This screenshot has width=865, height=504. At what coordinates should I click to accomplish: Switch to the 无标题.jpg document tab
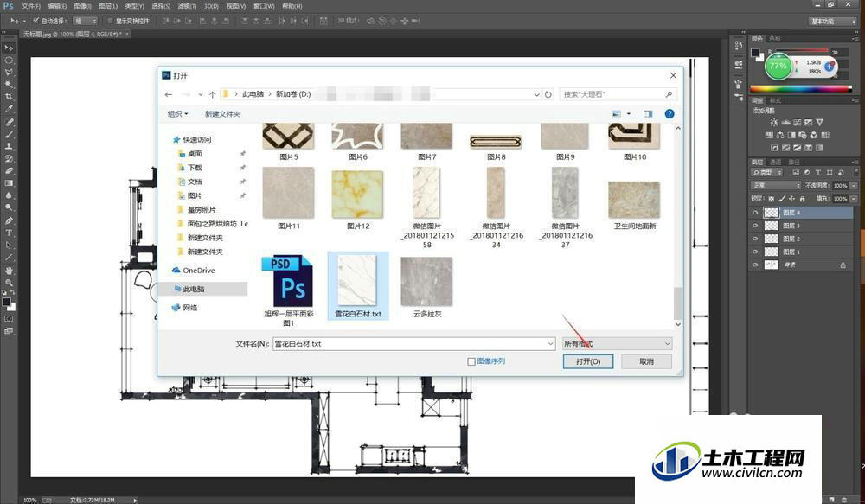tap(75, 35)
